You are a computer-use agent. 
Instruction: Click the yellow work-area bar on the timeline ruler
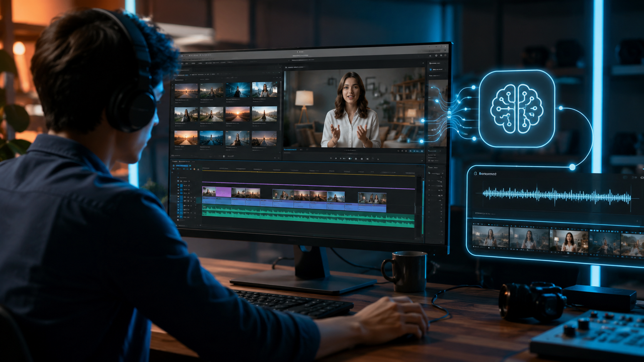point(308,173)
